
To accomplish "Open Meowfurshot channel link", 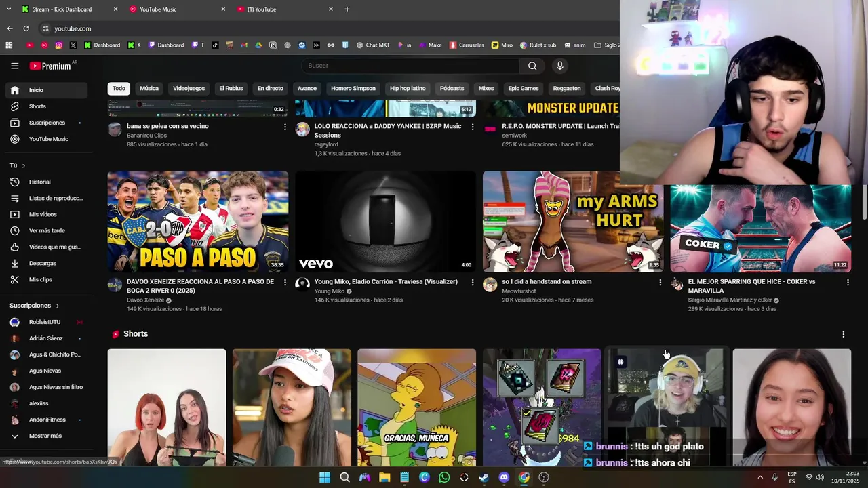I will (x=519, y=291).
